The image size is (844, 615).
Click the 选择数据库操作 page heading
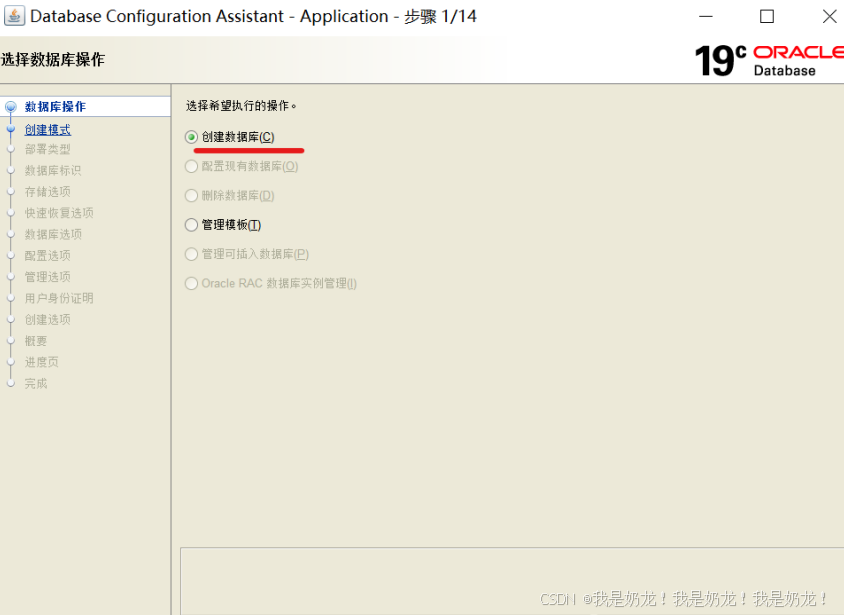tap(53, 60)
